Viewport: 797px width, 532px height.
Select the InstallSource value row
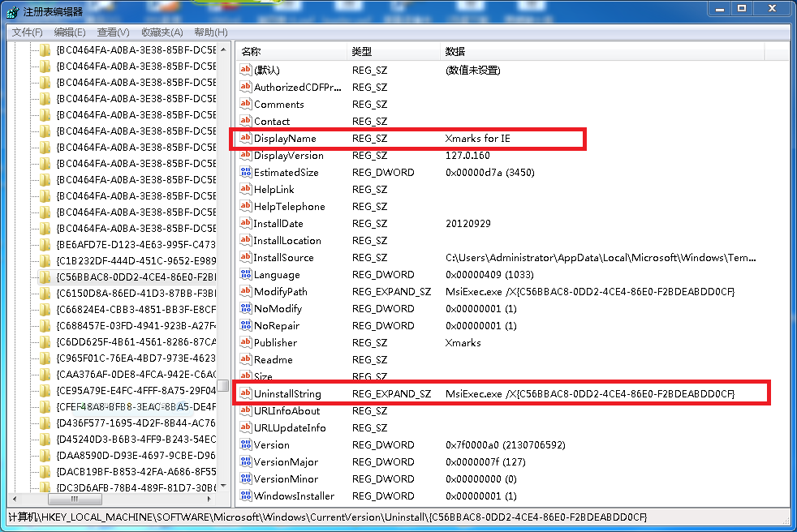pyautogui.click(x=283, y=258)
